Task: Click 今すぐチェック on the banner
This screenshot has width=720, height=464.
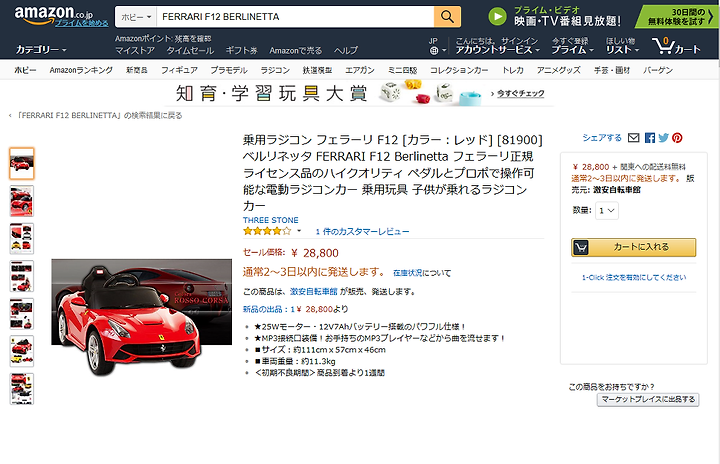Action: [520, 94]
